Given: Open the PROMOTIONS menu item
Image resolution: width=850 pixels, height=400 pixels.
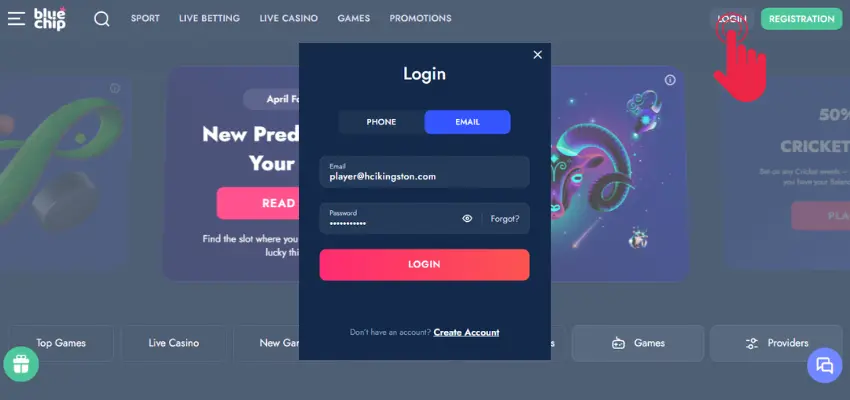Looking at the screenshot, I should pyautogui.click(x=420, y=18).
